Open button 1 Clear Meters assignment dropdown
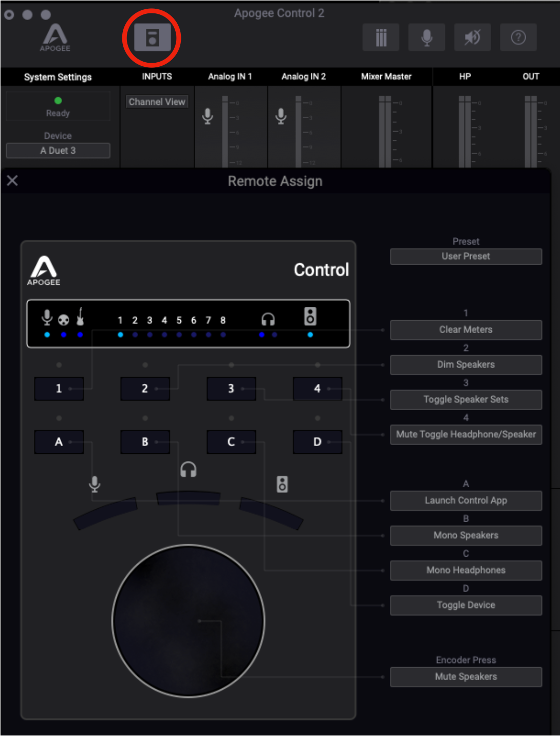The image size is (560, 736). click(x=466, y=330)
